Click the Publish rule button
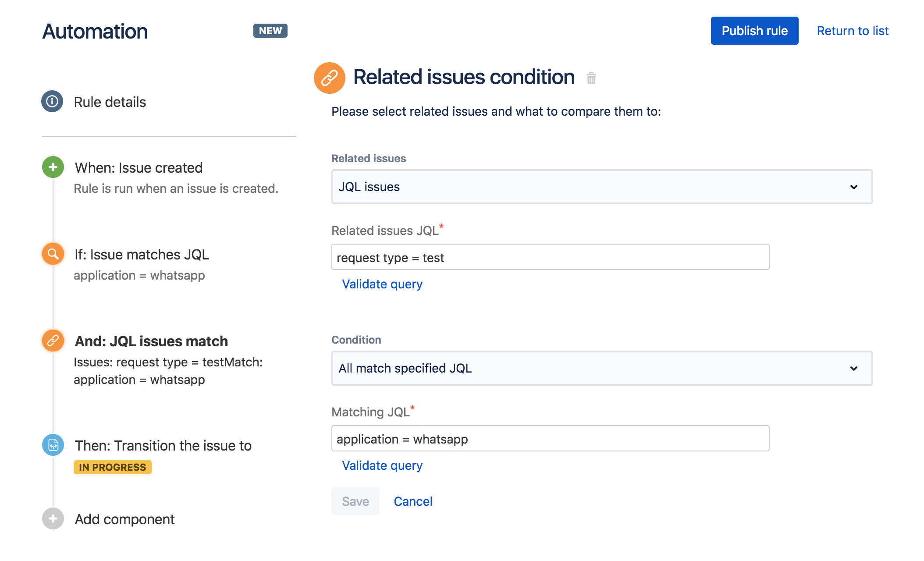 pyautogui.click(x=754, y=31)
